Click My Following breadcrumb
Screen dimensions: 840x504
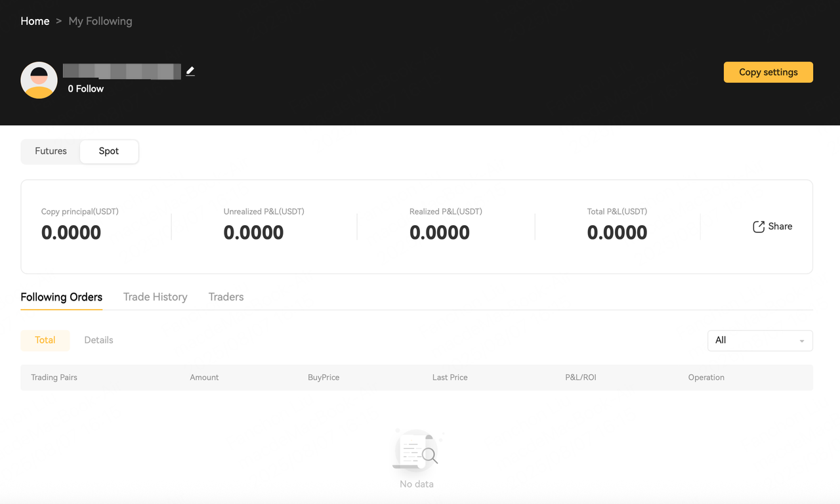[x=100, y=21]
